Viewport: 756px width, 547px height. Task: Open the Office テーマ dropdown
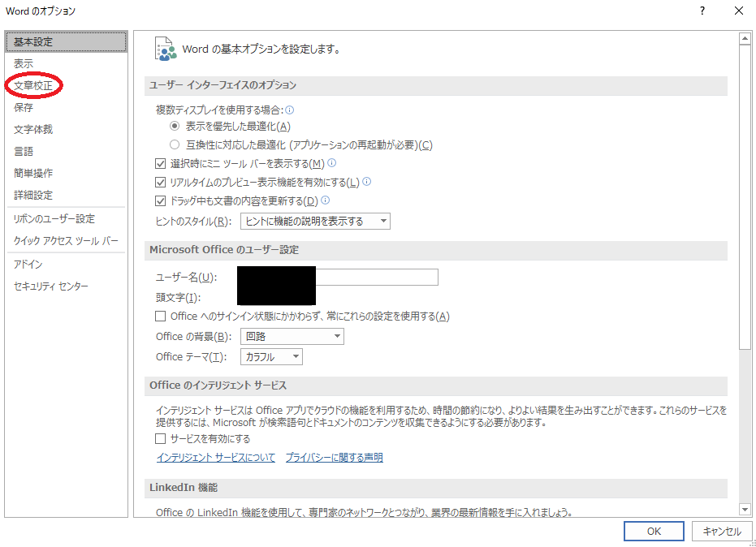pos(271,356)
